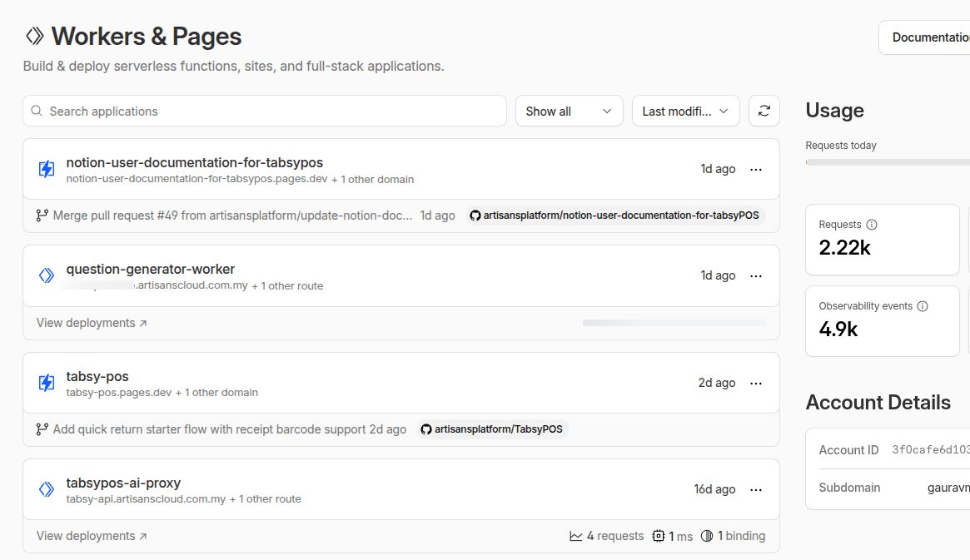
Task: Click the search magnifier icon
Action: (37, 111)
